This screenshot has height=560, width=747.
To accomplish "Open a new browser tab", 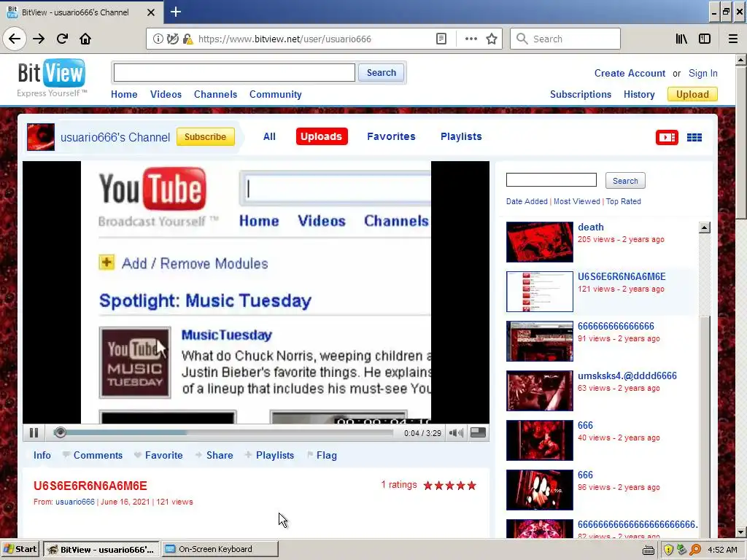I will pos(176,12).
